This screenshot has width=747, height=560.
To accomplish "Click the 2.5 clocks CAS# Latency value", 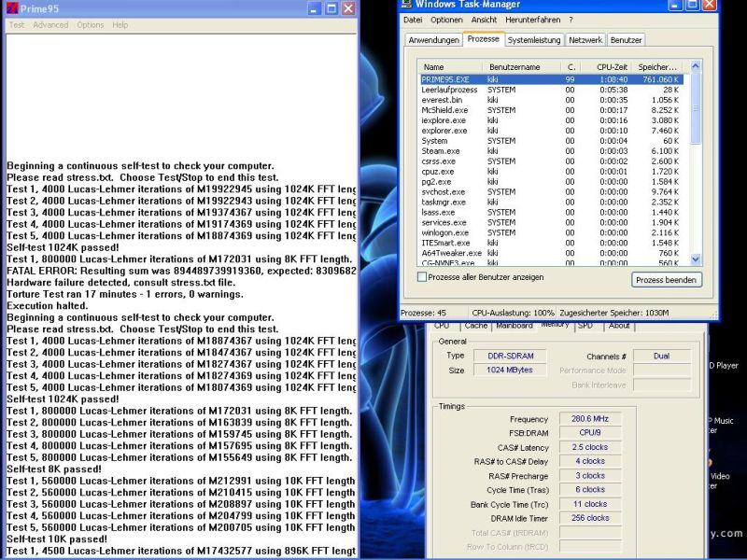I will tap(590, 447).
